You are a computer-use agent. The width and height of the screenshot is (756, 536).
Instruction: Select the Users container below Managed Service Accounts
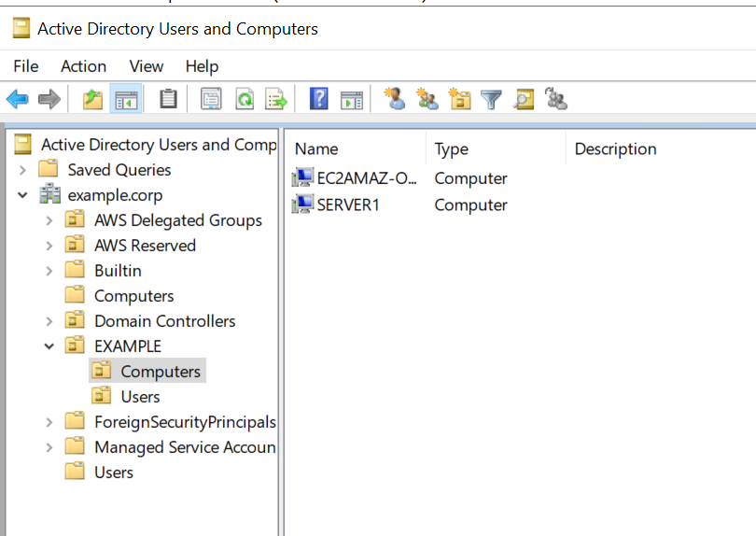[114, 472]
